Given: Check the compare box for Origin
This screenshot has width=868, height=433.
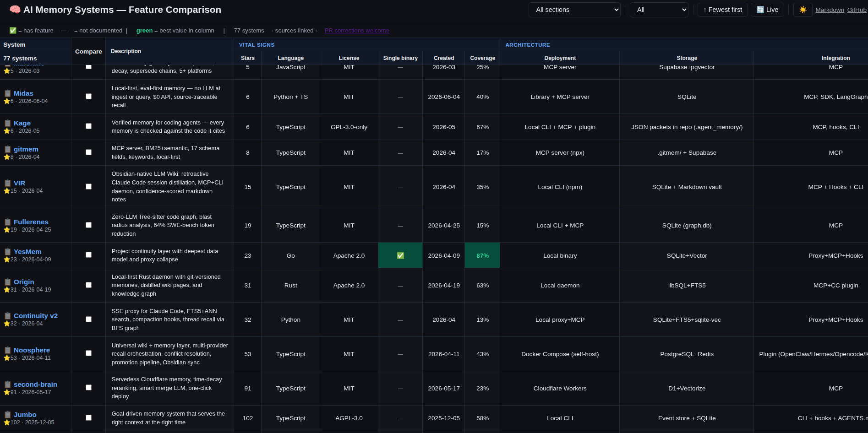Looking at the screenshot, I should (88, 285).
